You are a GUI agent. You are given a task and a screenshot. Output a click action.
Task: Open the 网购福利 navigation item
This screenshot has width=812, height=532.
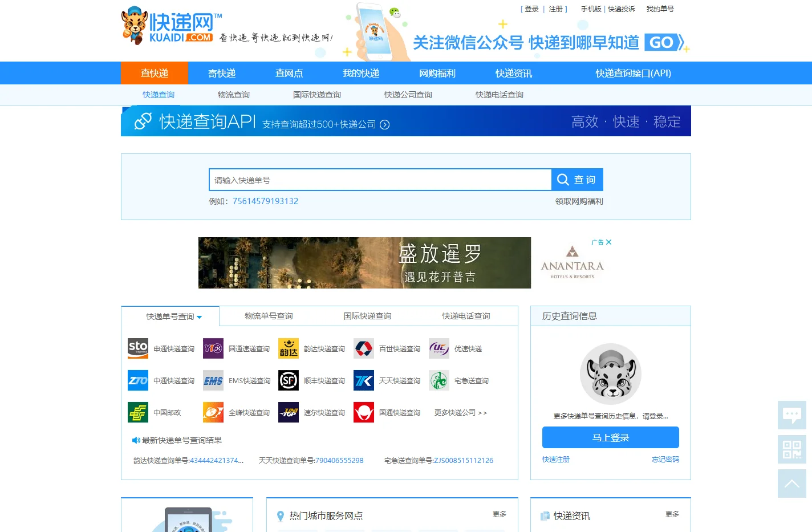(437, 73)
